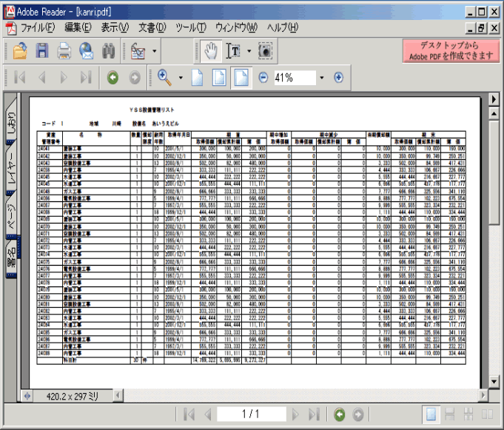
Task: Click the horizontal scrollbar left arrow
Action: click(x=118, y=396)
